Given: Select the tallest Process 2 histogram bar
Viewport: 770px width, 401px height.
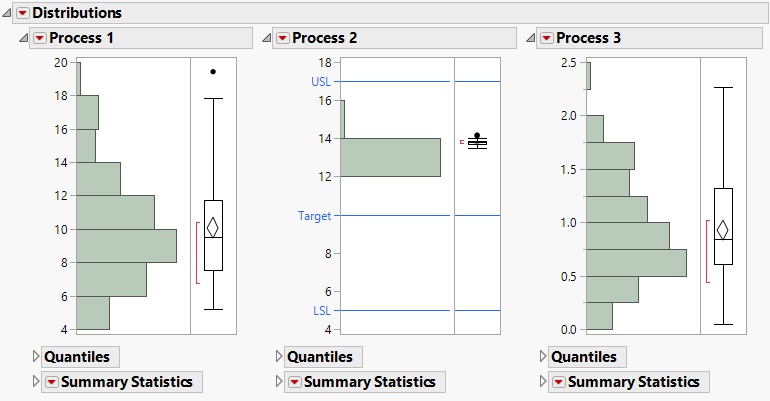Looking at the screenshot, I should [390, 157].
